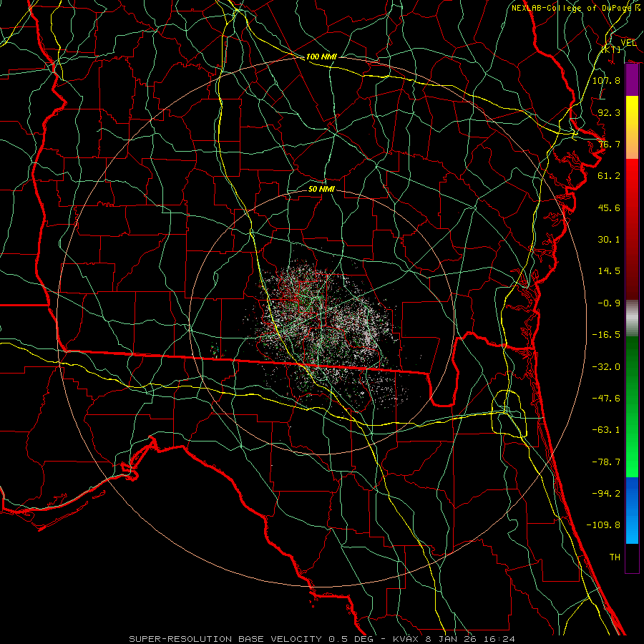Image resolution: width=644 pixels, height=644 pixels.
Task: Click the bright red segment of color bar
Action: (632, 181)
